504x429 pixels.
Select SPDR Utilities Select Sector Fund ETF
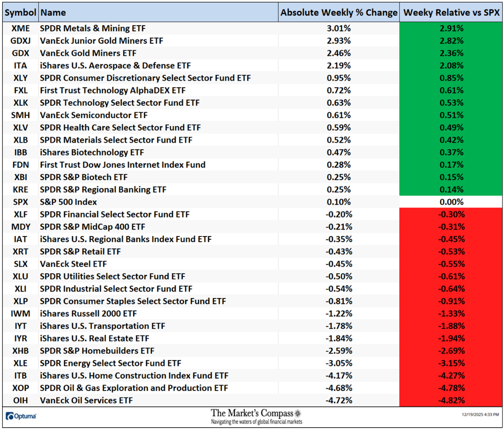point(112,276)
